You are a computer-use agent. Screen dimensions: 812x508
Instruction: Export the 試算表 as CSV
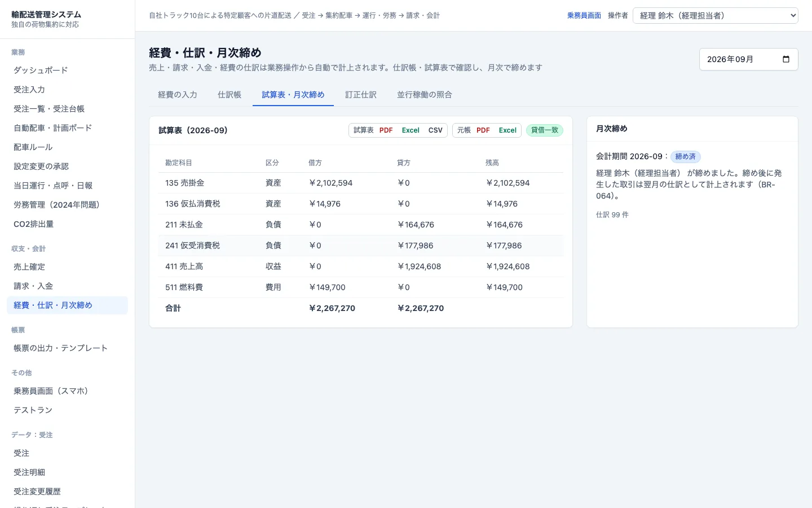coord(435,130)
